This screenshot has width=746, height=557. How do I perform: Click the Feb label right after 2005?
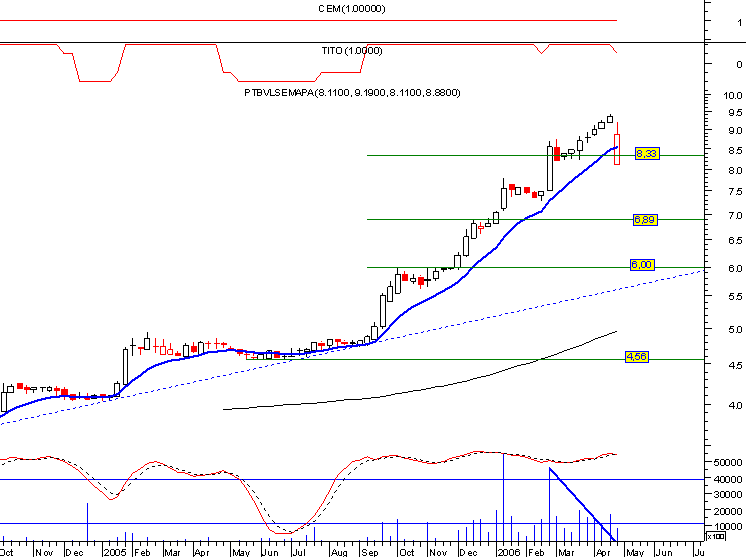point(142,552)
